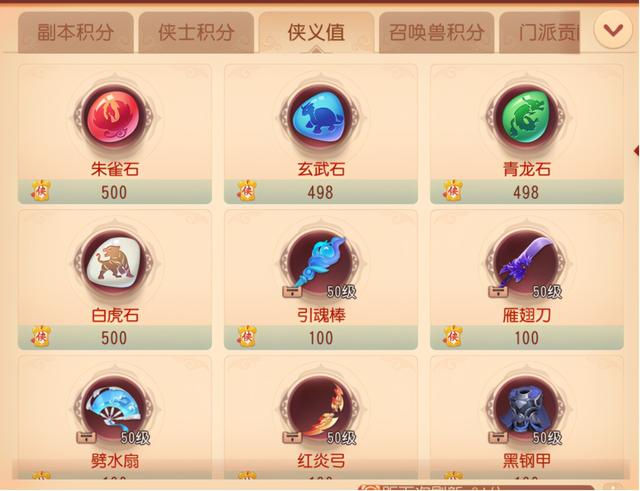
Task: Pick the 黑钢甲 armor icon
Action: pyautogui.click(x=526, y=409)
